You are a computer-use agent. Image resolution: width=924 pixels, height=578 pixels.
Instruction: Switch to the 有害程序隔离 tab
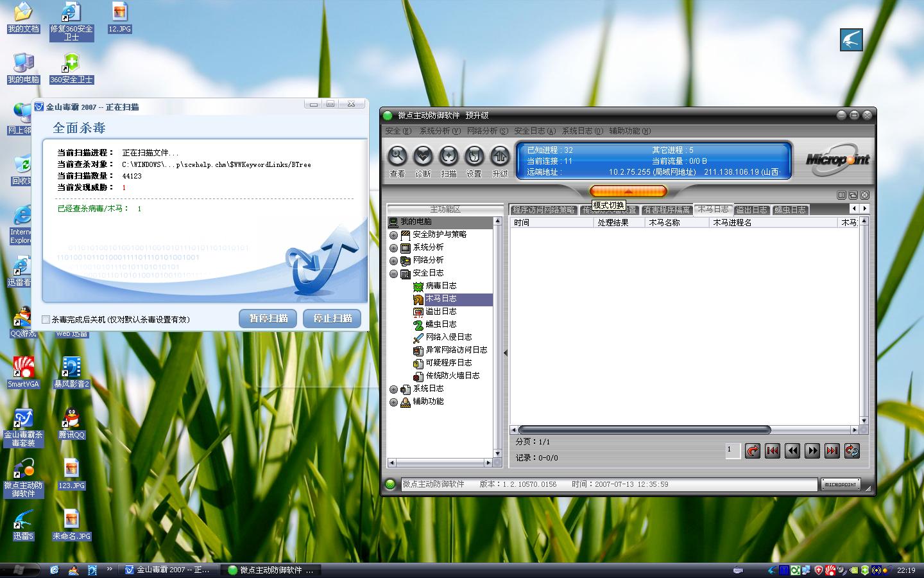(667, 210)
